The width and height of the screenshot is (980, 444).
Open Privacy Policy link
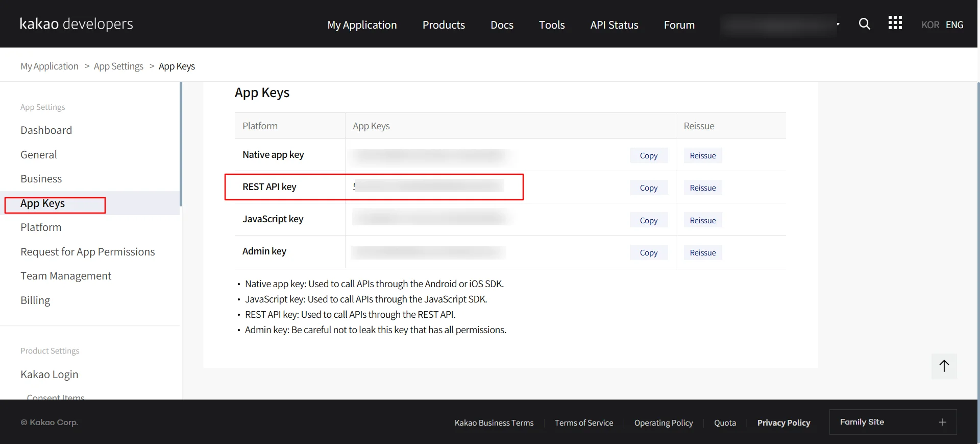783,423
